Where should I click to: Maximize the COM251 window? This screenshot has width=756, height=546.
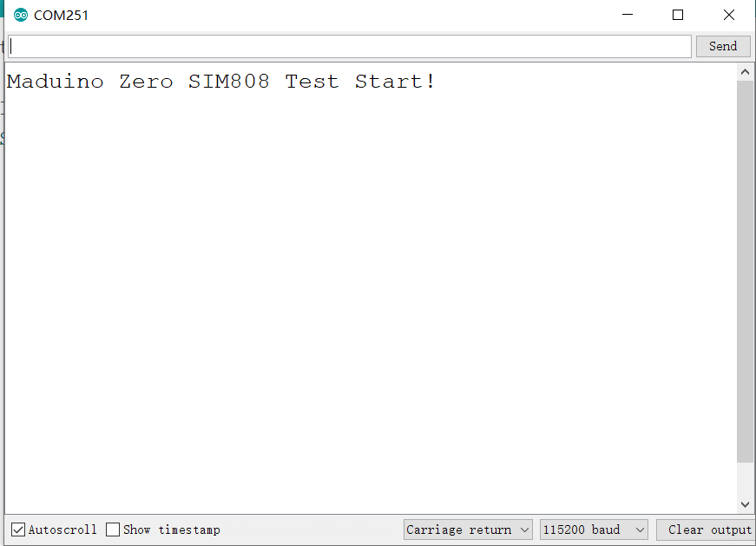click(678, 15)
